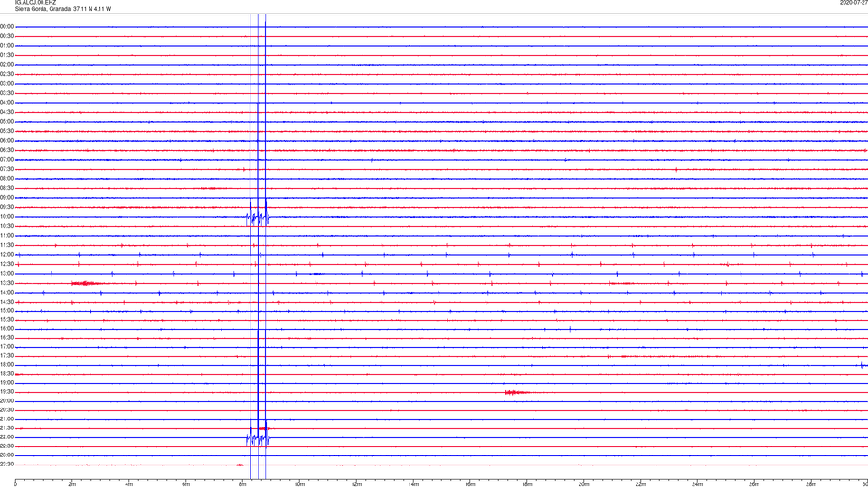The width and height of the screenshot is (868, 488).
Task: Click the calibration pulse on the 22:00 trace
Action: click(258, 437)
